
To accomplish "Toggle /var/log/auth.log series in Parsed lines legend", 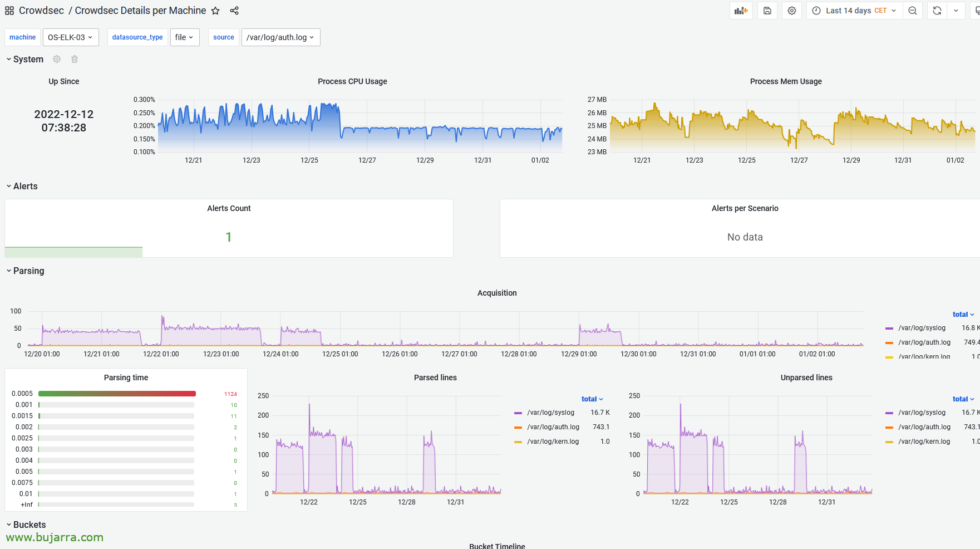I will [x=553, y=427].
